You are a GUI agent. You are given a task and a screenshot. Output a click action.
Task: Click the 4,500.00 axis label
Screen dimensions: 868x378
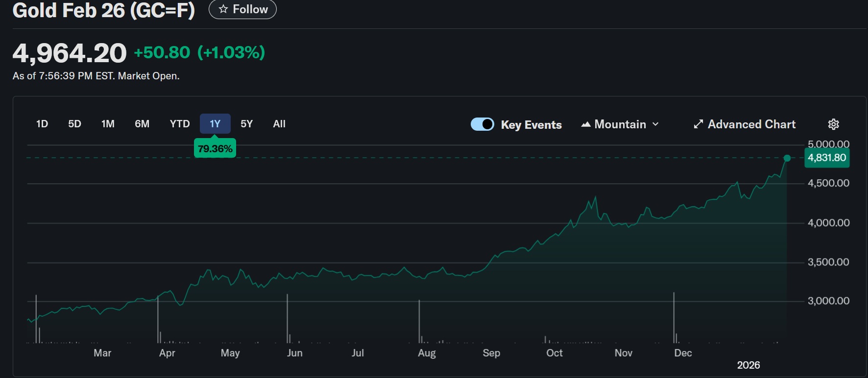click(x=828, y=183)
